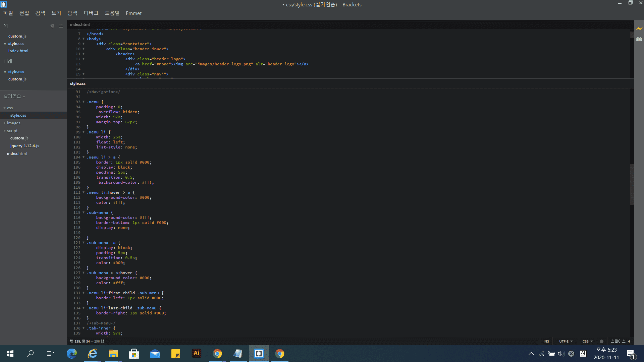644x362 pixels.
Task: Open Adobe Illustrator from the taskbar
Action: point(197,353)
